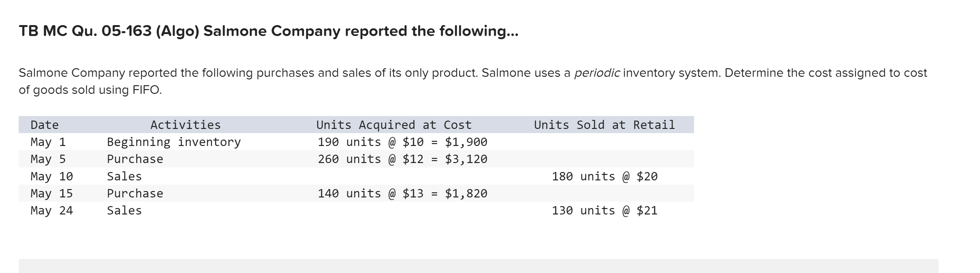Viewport: 980px width, 273px height.
Task: Click 'Purchase' in the May 5 row
Action: (x=135, y=159)
